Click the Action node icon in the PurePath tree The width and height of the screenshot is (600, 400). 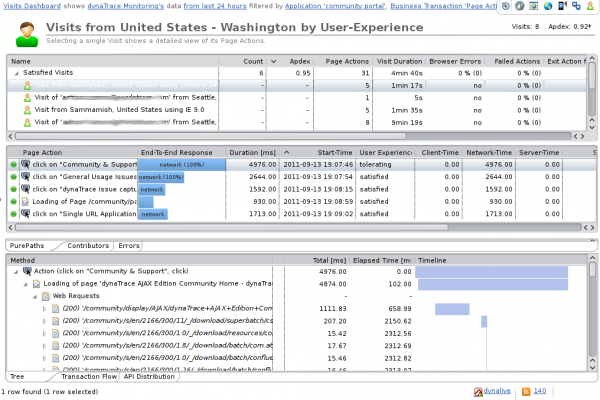coord(27,271)
